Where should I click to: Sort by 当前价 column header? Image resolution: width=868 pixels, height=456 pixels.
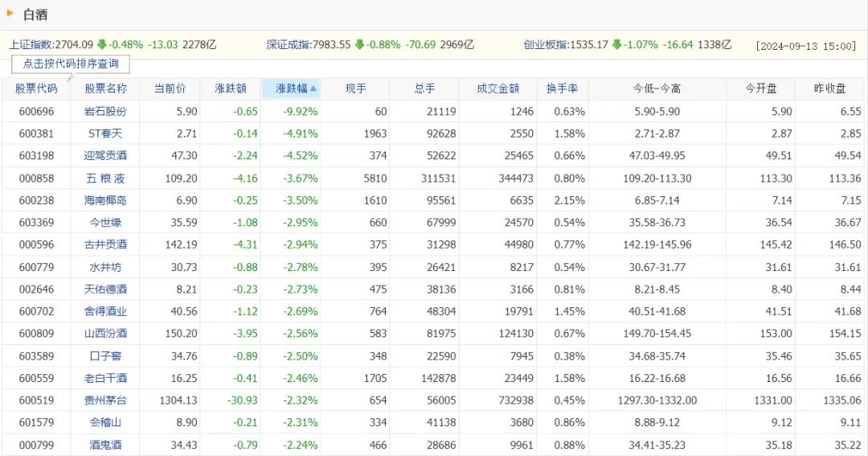click(170, 88)
